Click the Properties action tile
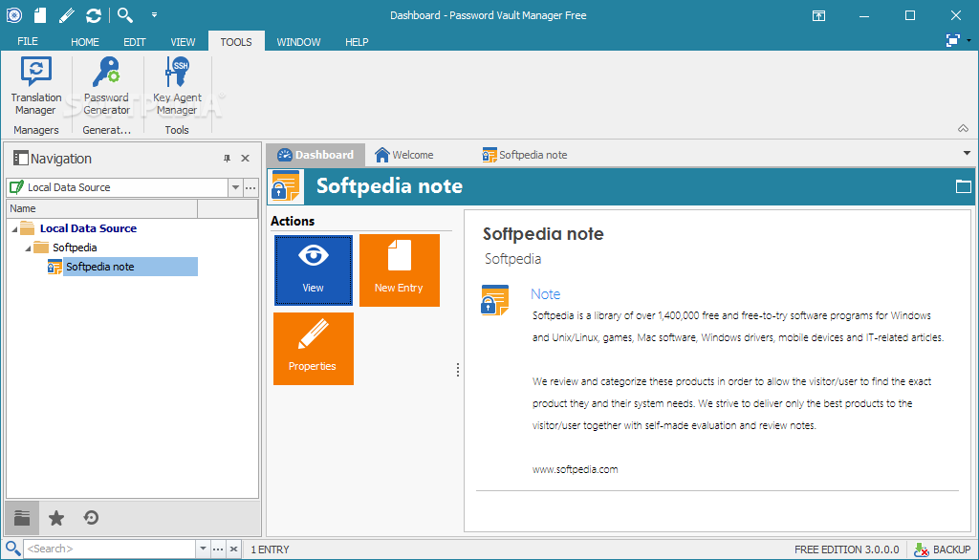979x560 pixels. pos(314,349)
